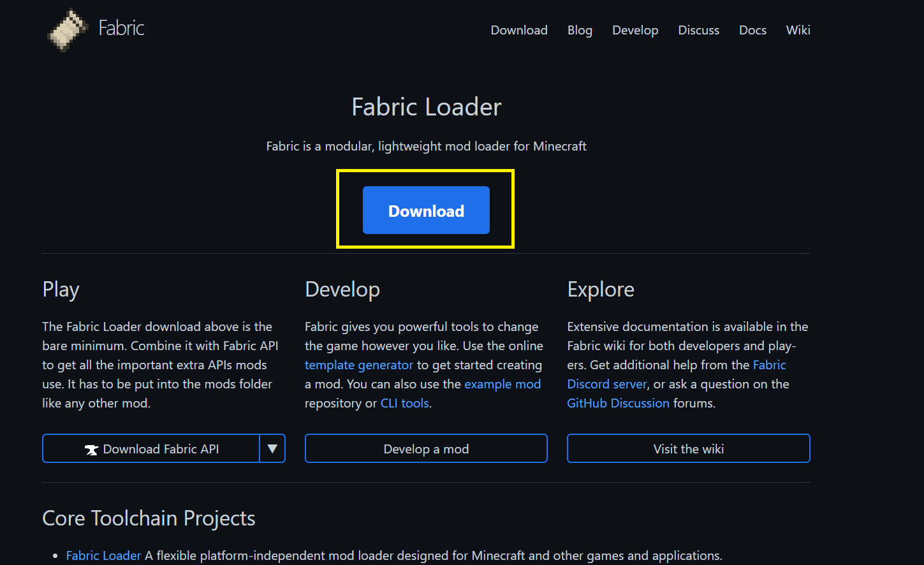
Task: Open the Wiki from the top menu
Action: click(798, 30)
